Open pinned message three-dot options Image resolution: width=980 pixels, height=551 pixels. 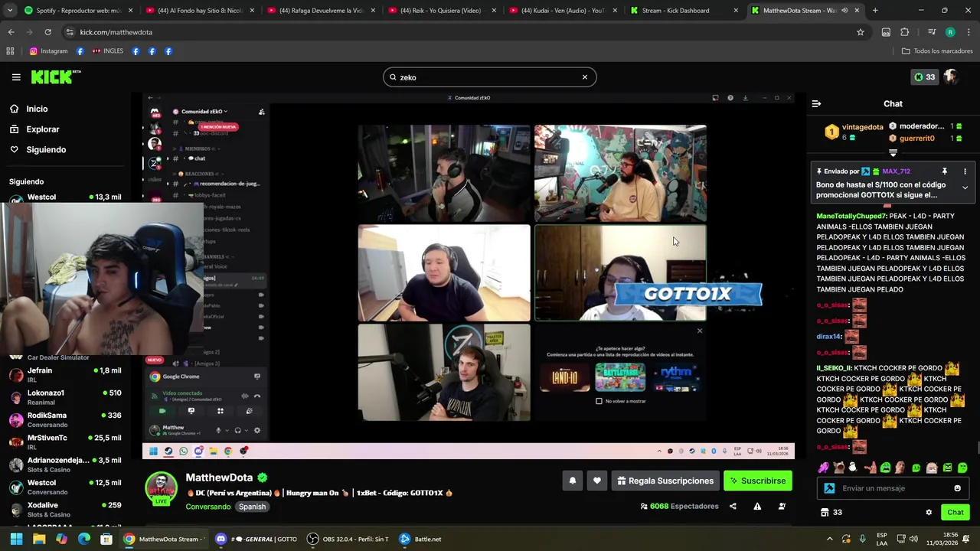tap(965, 171)
